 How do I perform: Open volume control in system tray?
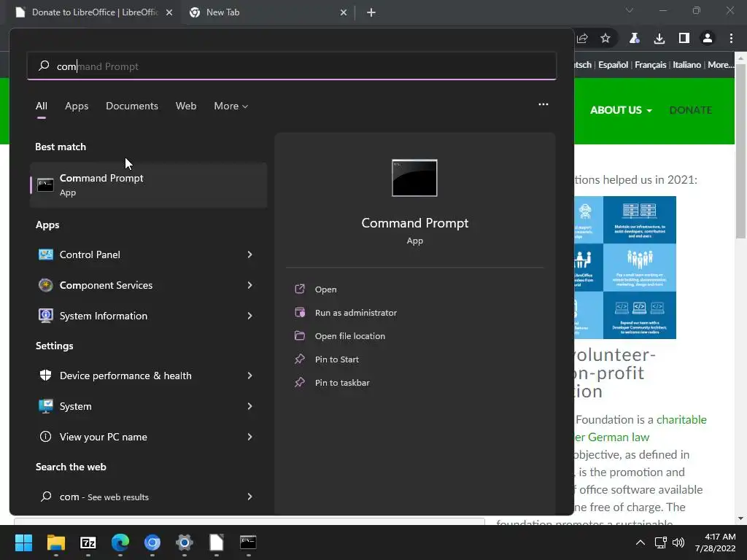tap(678, 542)
